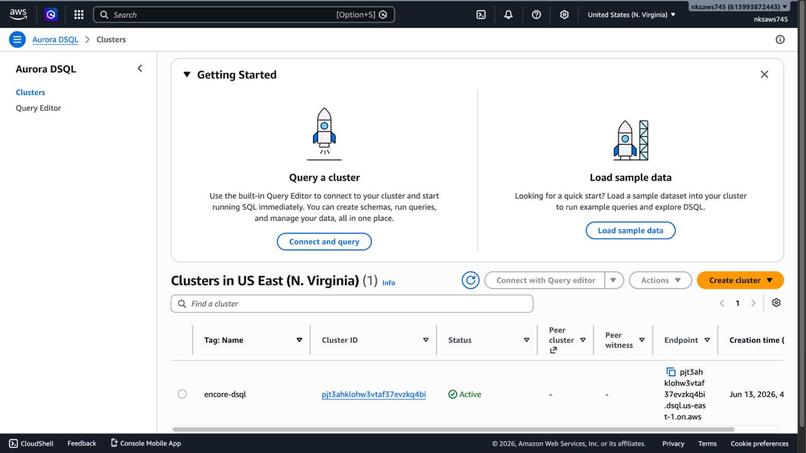This screenshot has height=453, width=806.
Task: Open the Terms footer link
Action: click(x=707, y=443)
